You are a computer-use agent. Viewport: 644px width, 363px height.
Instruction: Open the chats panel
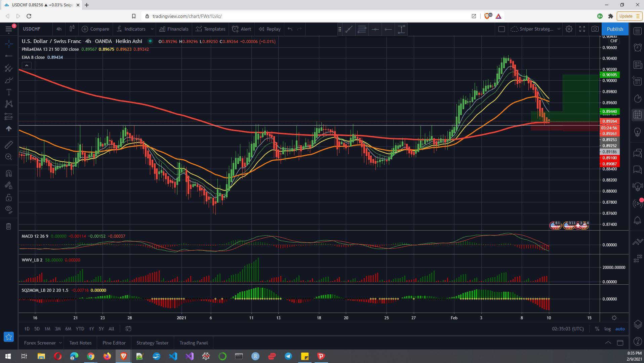pyautogui.click(x=638, y=153)
